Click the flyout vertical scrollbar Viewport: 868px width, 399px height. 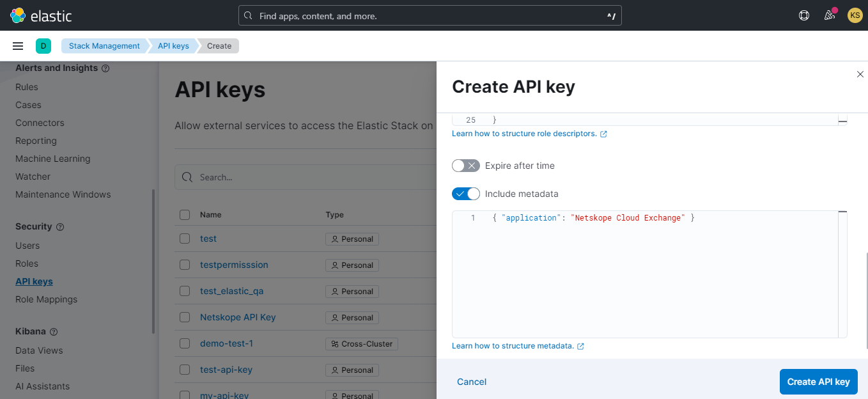point(866,300)
